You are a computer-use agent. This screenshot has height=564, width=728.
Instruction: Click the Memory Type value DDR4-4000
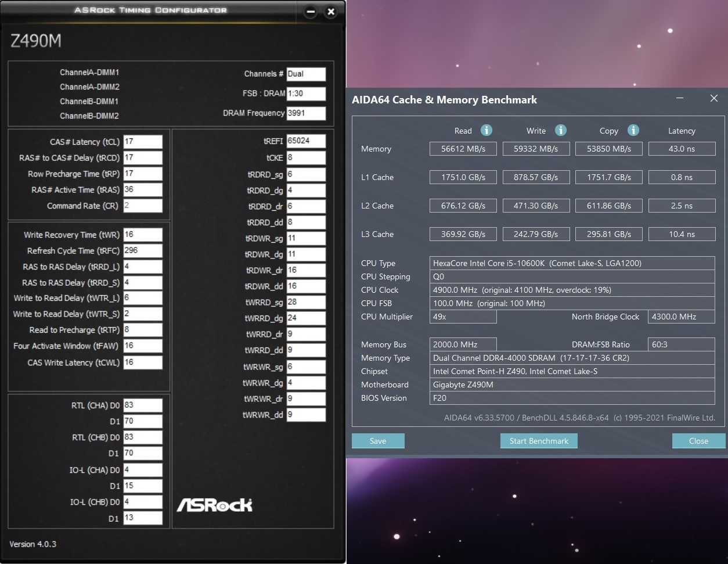[572, 358]
